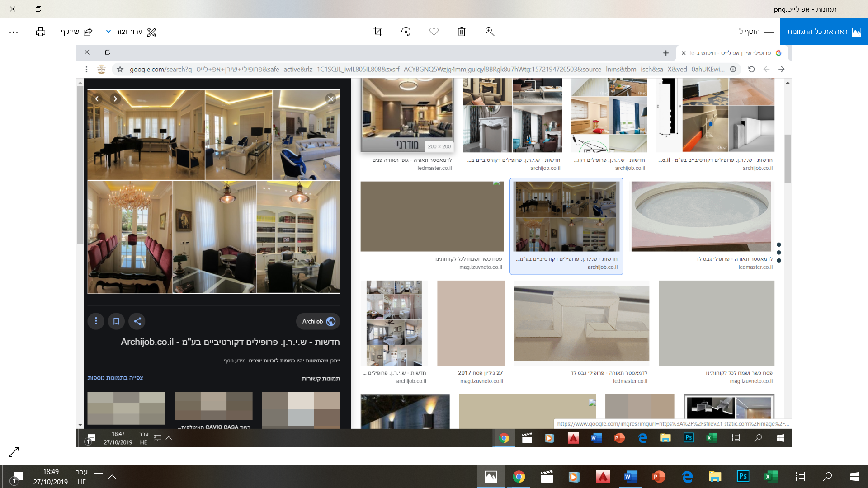This screenshot has height=488, width=868.
Task: Show hidden system tray icons chevron
Action: tap(113, 476)
